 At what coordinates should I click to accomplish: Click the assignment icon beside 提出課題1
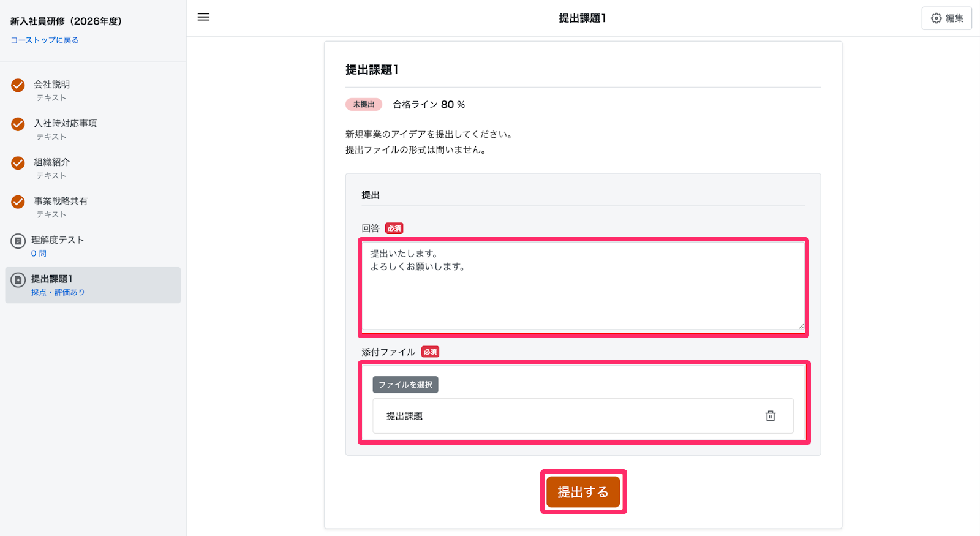[x=18, y=280]
